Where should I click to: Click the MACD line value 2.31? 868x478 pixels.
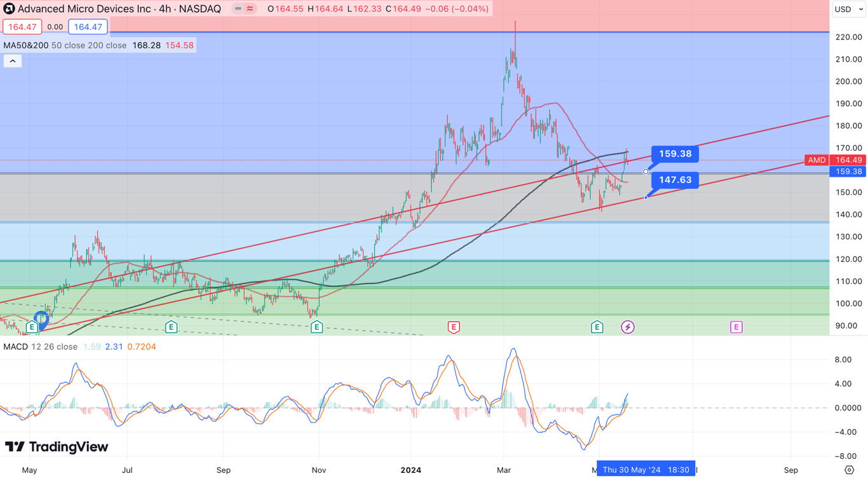click(x=114, y=347)
